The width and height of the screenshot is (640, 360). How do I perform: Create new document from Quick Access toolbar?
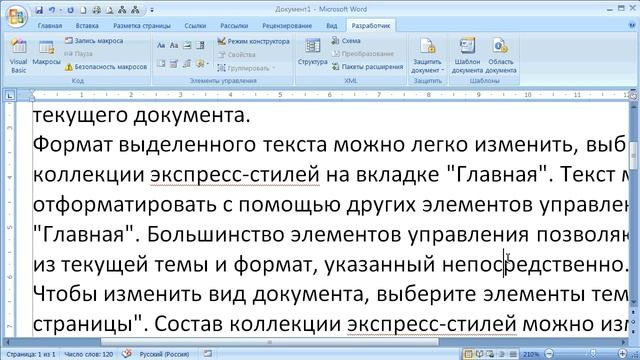tap(83, 10)
